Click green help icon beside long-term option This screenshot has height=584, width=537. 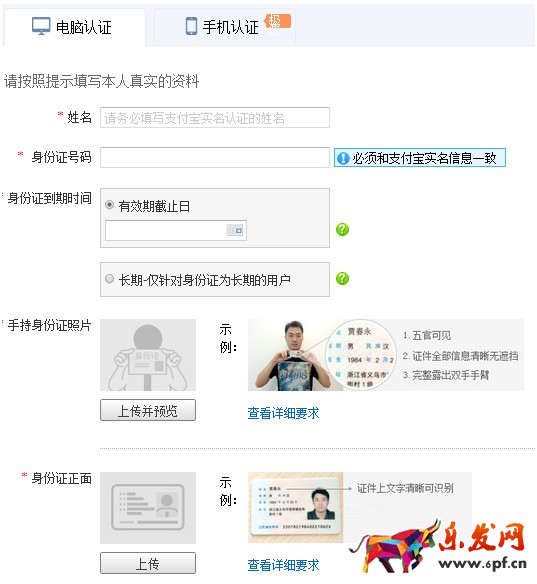point(342,278)
